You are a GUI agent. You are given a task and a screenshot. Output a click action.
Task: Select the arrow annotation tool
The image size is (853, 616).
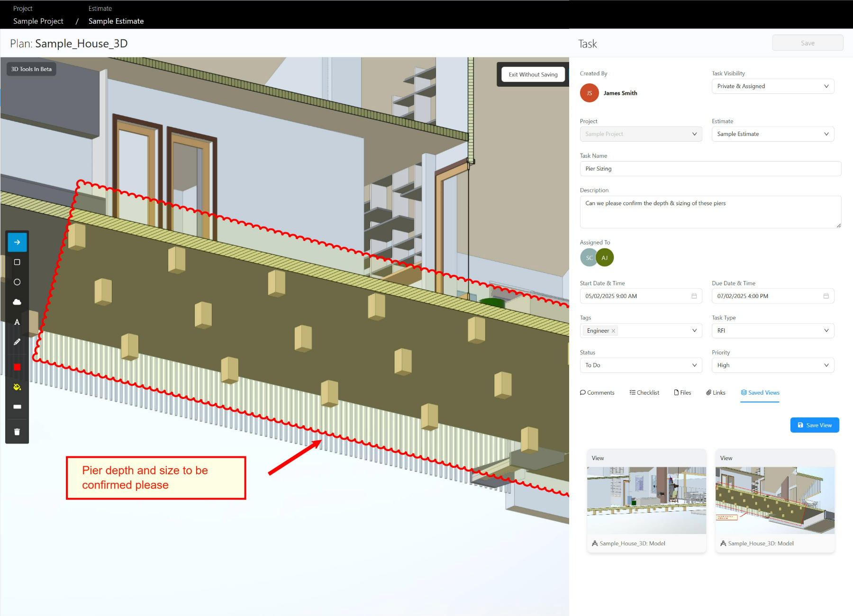17,242
